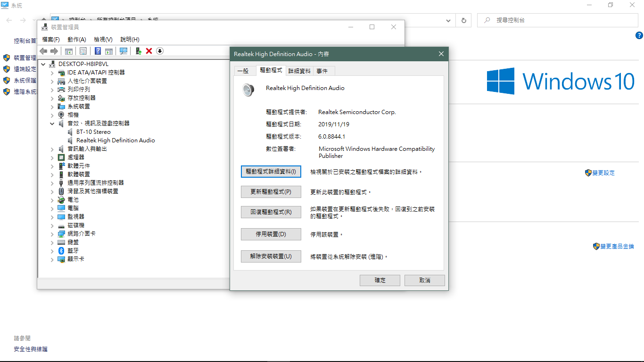Collapse the 音效、視訊及遊戲控制器 category
Viewport: 644px width, 362px height.
click(52, 123)
